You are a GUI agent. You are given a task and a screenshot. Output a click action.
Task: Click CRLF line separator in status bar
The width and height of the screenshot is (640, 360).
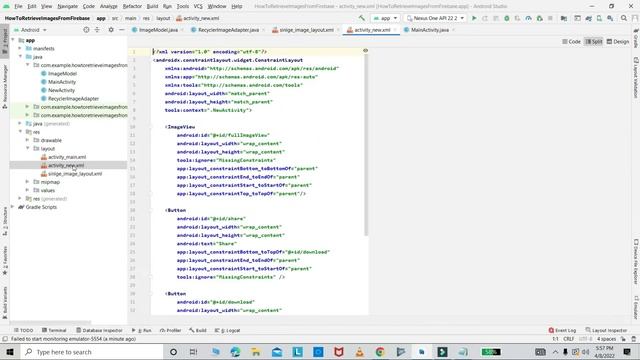[x=569, y=339]
